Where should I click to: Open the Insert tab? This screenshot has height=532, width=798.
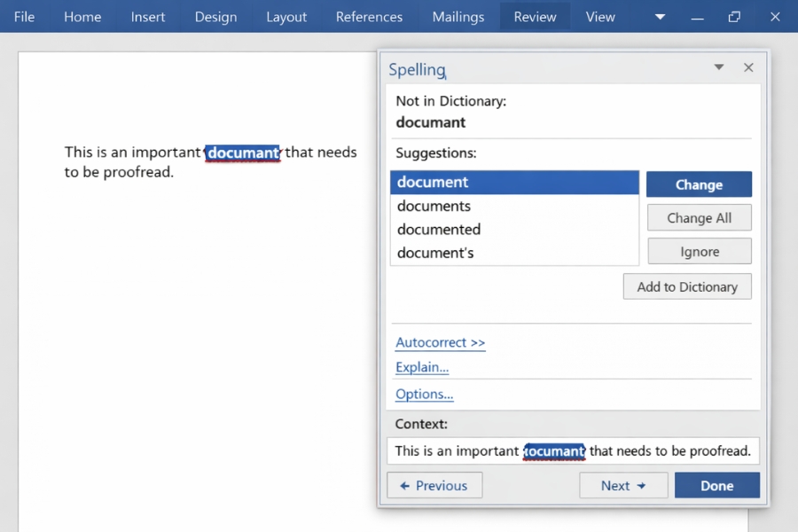click(148, 17)
